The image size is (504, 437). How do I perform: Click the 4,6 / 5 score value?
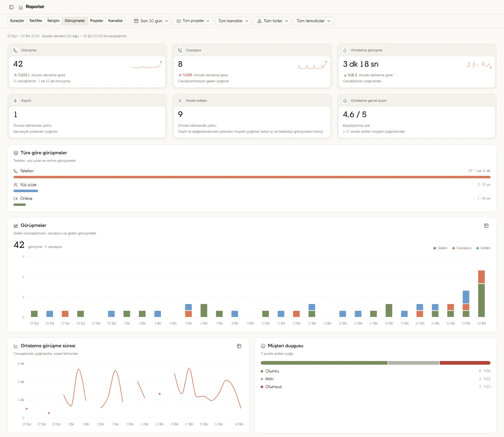tap(355, 115)
